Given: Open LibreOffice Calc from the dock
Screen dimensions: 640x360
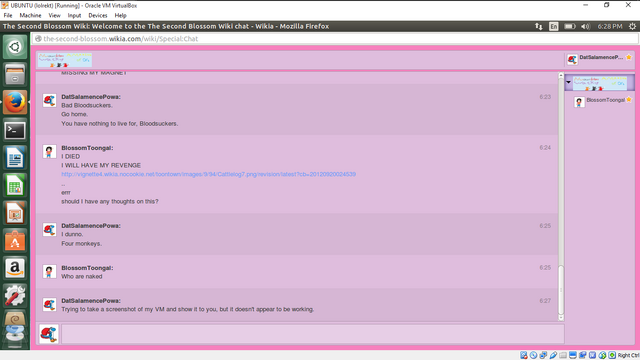Looking at the screenshot, I should tap(15, 186).
